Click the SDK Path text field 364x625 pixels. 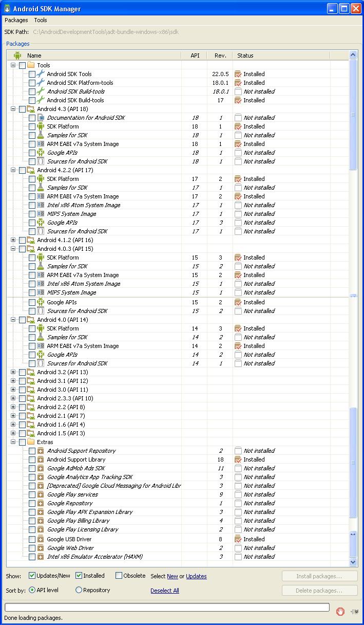point(106,32)
